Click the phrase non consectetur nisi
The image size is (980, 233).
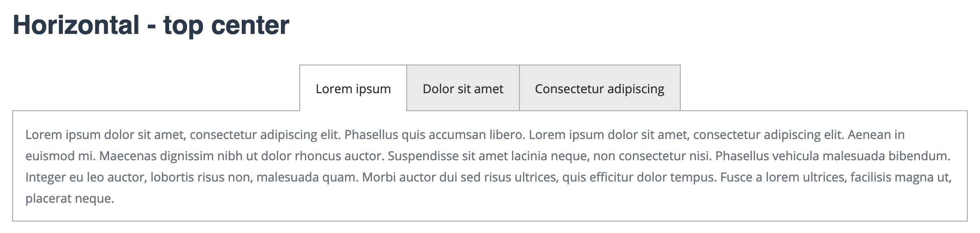[x=650, y=156]
